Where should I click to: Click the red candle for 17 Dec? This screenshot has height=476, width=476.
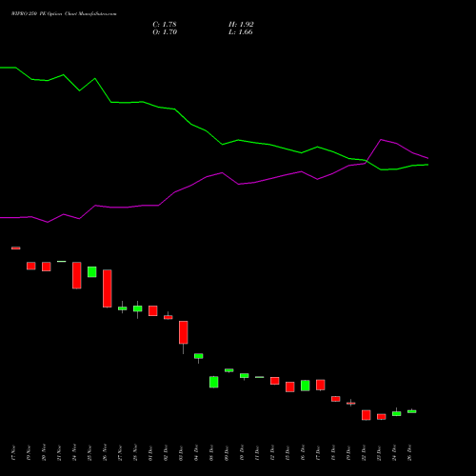pos(321,385)
